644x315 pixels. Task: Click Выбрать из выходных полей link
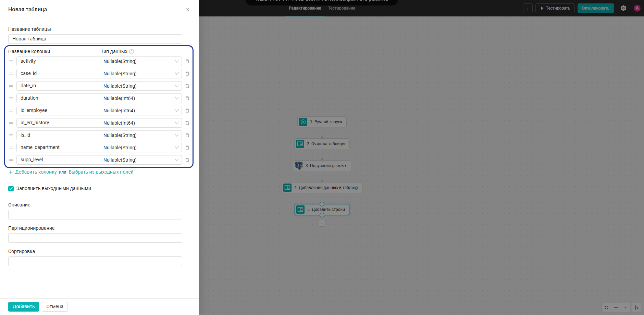[x=101, y=172]
